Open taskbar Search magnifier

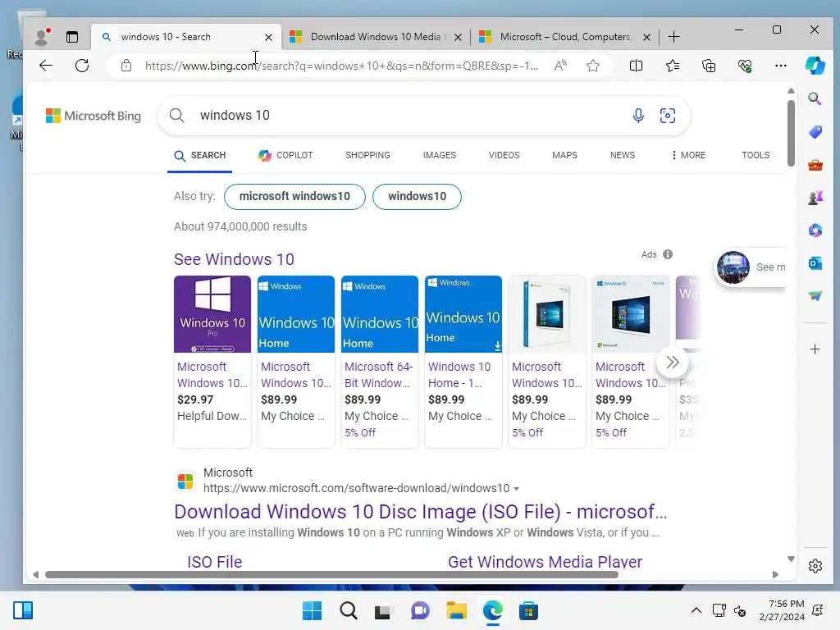[x=348, y=610]
